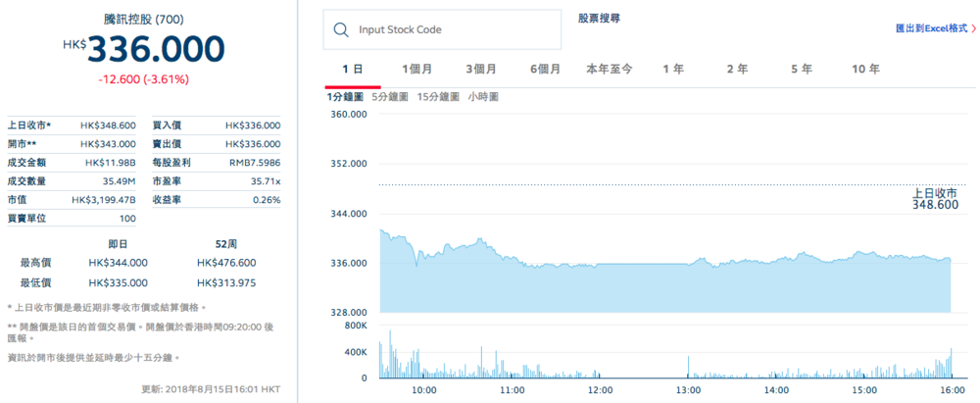Viewport: 980px width, 403px height.
Task: Click the 即日最高價 HK$344.000 value
Action: click(x=119, y=263)
